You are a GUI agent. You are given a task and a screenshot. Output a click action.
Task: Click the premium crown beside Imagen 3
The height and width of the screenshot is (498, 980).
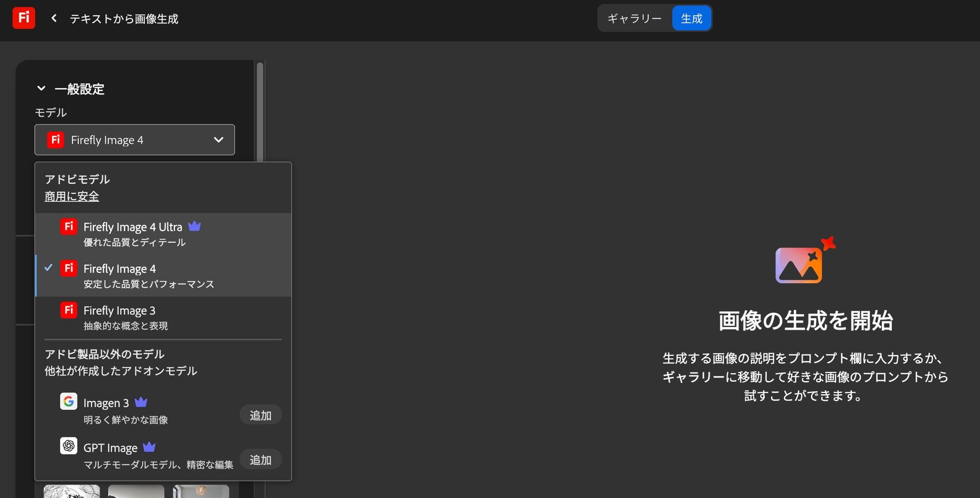pyautogui.click(x=141, y=402)
